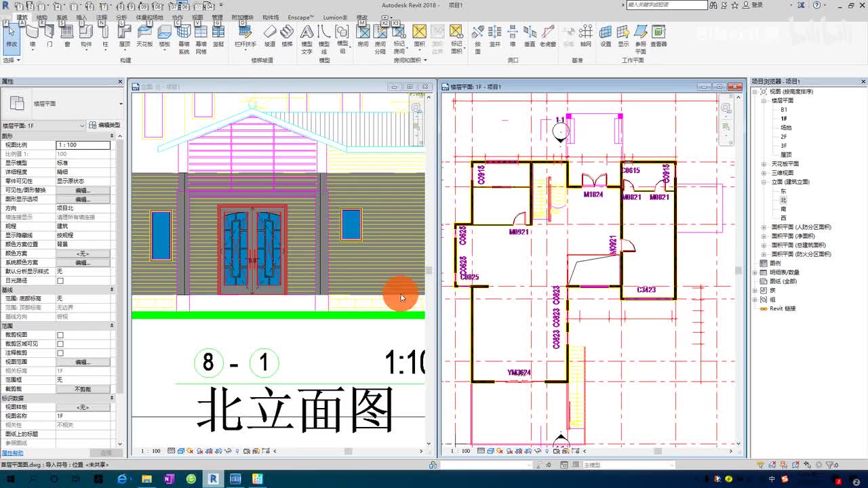Select the 天花板 (Ceiling) tool
This screenshot has width=868, height=488.
point(144,35)
